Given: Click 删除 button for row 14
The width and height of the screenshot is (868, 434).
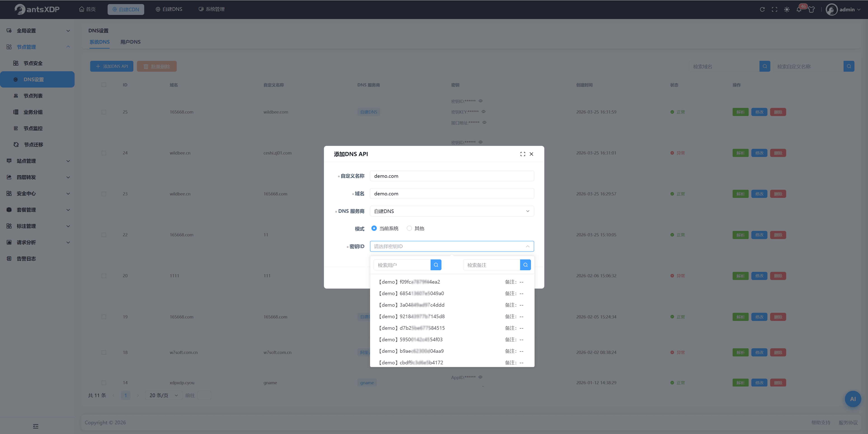Looking at the screenshot, I should coord(778,383).
